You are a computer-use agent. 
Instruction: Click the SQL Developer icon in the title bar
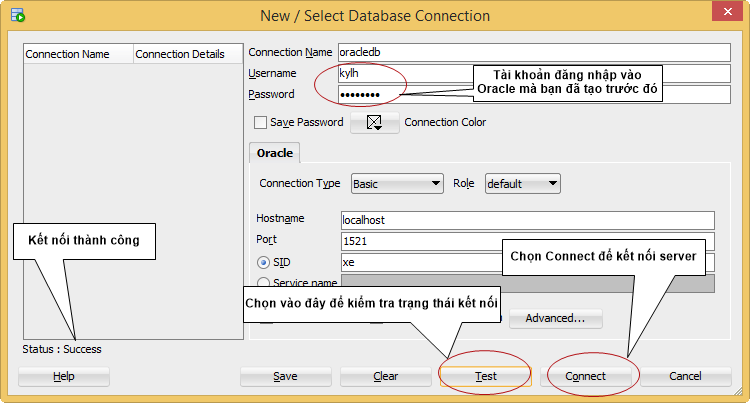pos(18,15)
